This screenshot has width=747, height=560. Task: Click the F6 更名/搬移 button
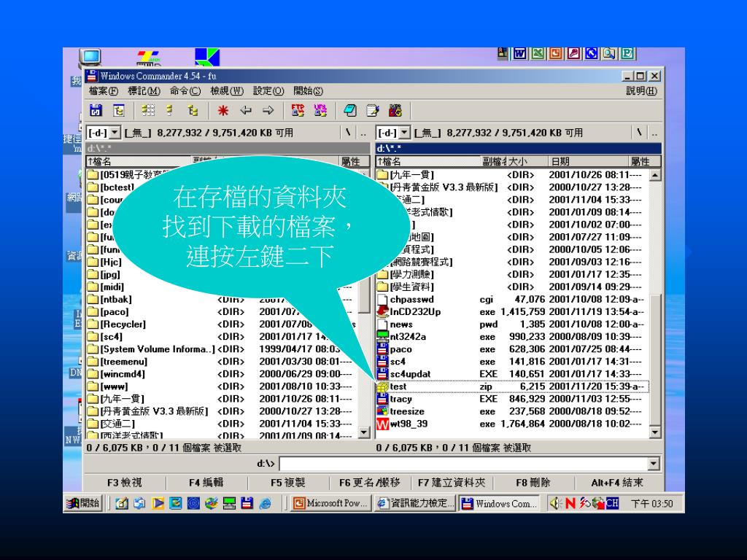pyautogui.click(x=370, y=483)
